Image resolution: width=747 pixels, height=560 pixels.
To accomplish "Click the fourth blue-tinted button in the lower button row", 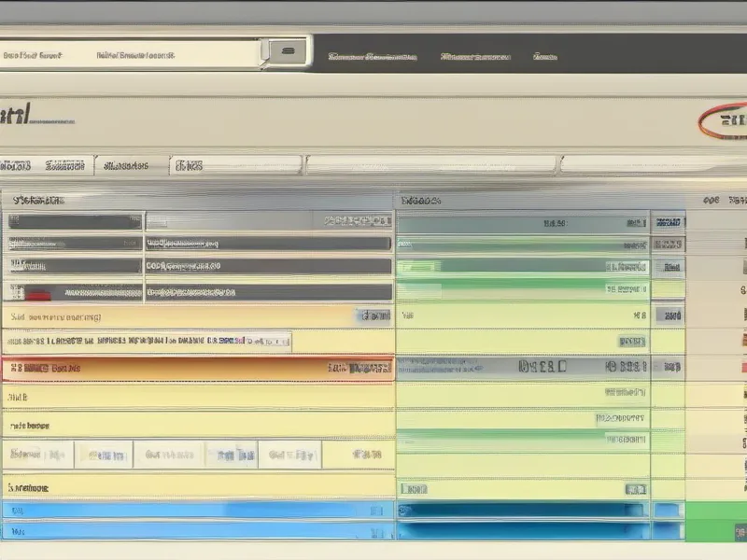I will (x=231, y=455).
